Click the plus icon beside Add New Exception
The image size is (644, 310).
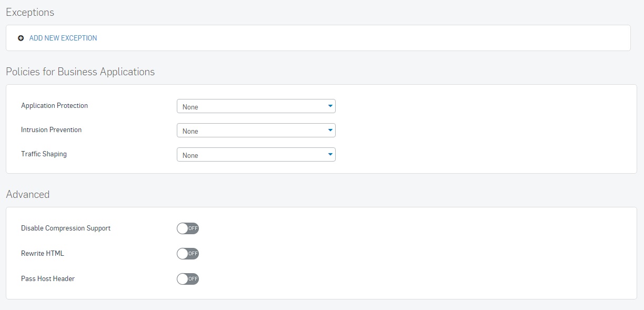click(21, 38)
